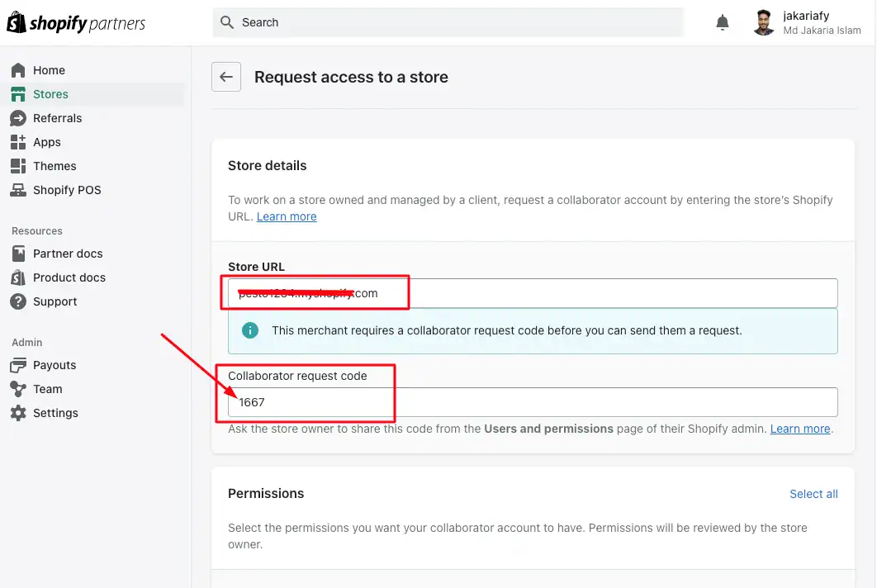This screenshot has width=877, height=588.
Task: Click the Settings gear icon
Action: click(x=18, y=413)
